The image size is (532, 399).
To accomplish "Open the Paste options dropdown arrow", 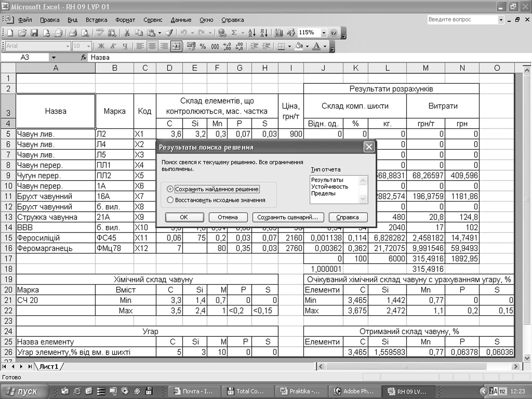I will tap(160, 33).
